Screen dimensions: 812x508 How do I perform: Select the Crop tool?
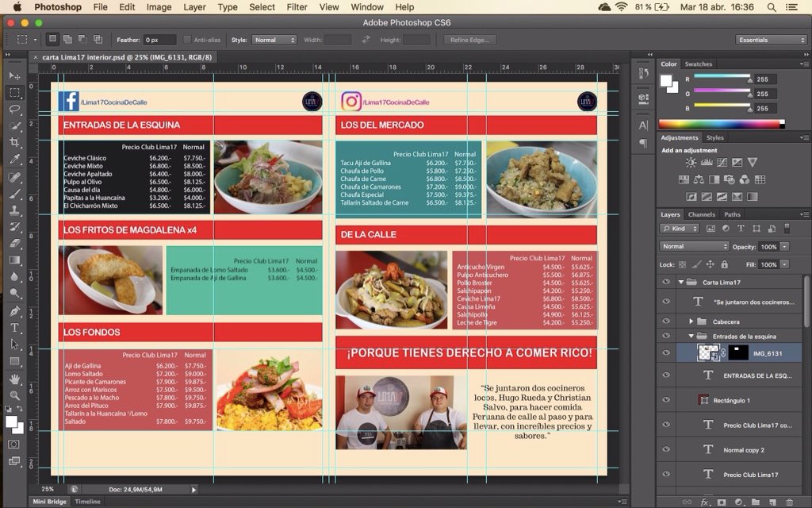[x=14, y=142]
